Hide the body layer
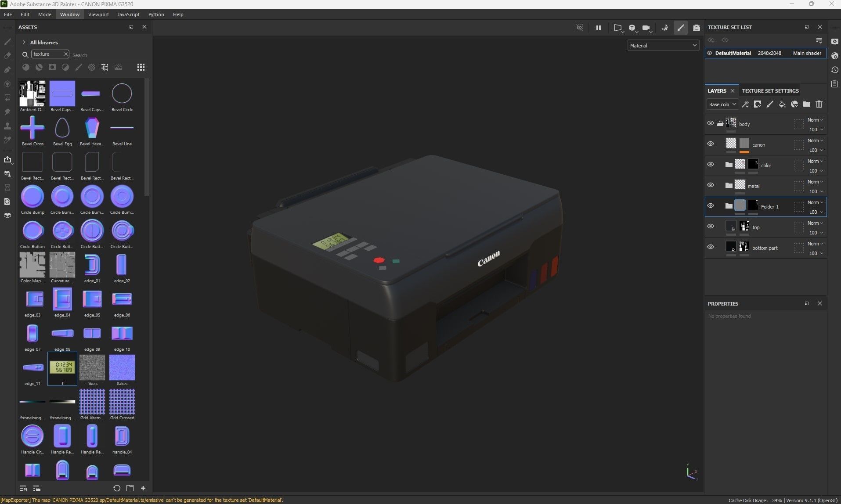This screenshot has height=504, width=841. click(710, 123)
